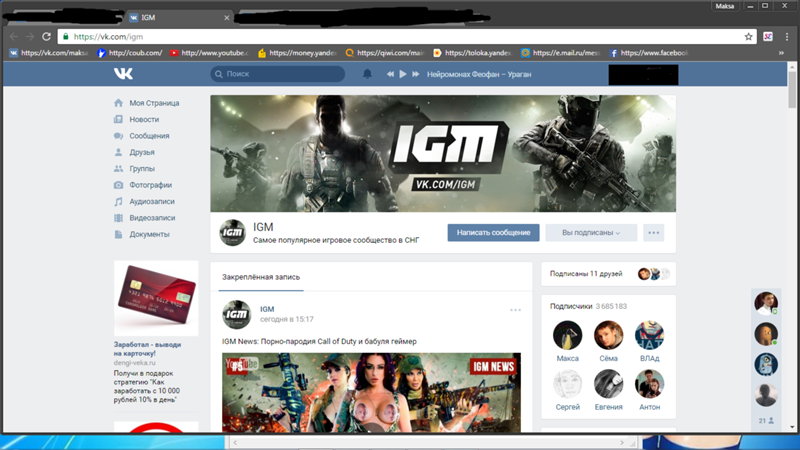
Task: Open the community three-dots actions menu
Action: [x=654, y=232]
